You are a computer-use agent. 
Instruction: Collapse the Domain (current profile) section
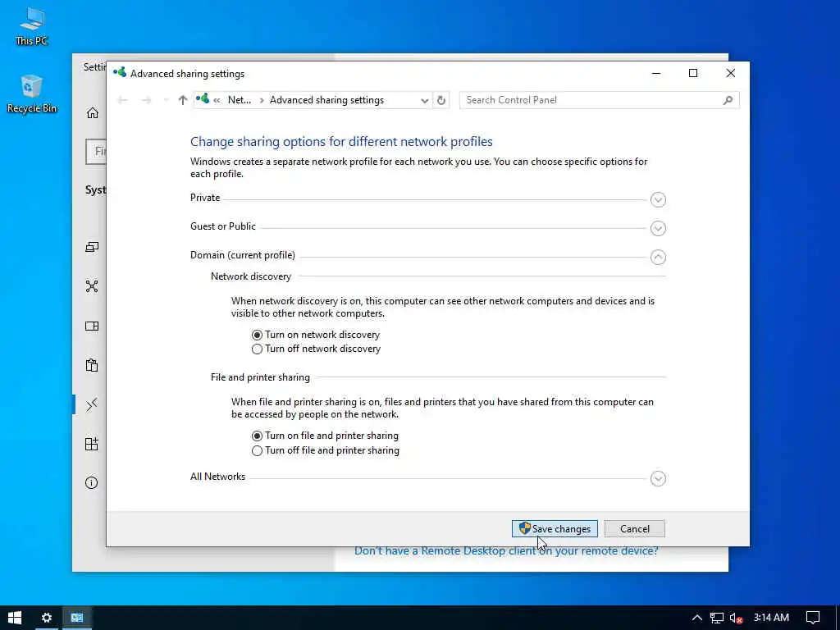tap(658, 257)
